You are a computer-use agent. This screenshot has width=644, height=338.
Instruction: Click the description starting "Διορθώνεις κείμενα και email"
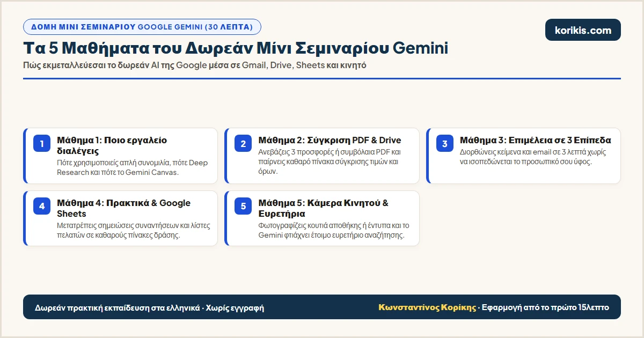[533, 157]
